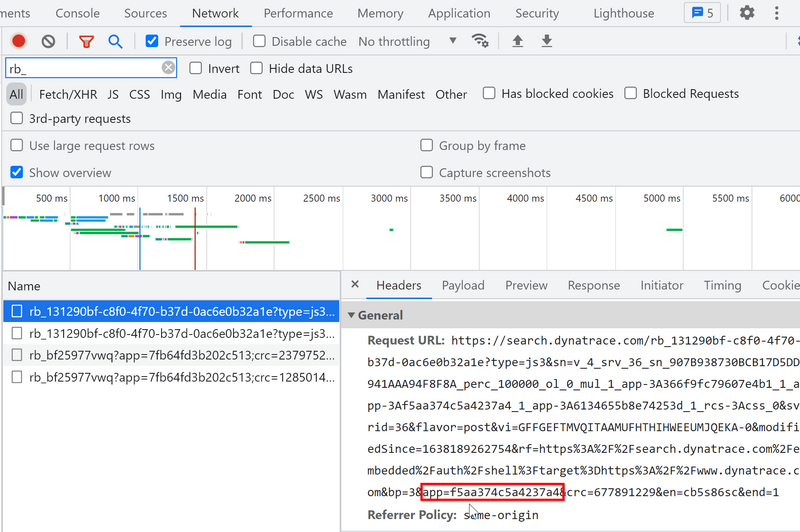Screen dimensions: 800x532
Task: Open DevTools settings gear
Action: (747, 13)
